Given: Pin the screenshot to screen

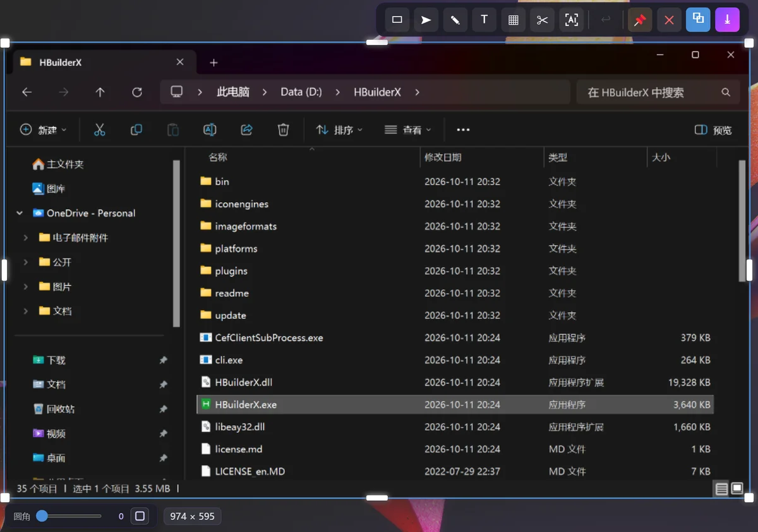Looking at the screenshot, I should click(640, 20).
